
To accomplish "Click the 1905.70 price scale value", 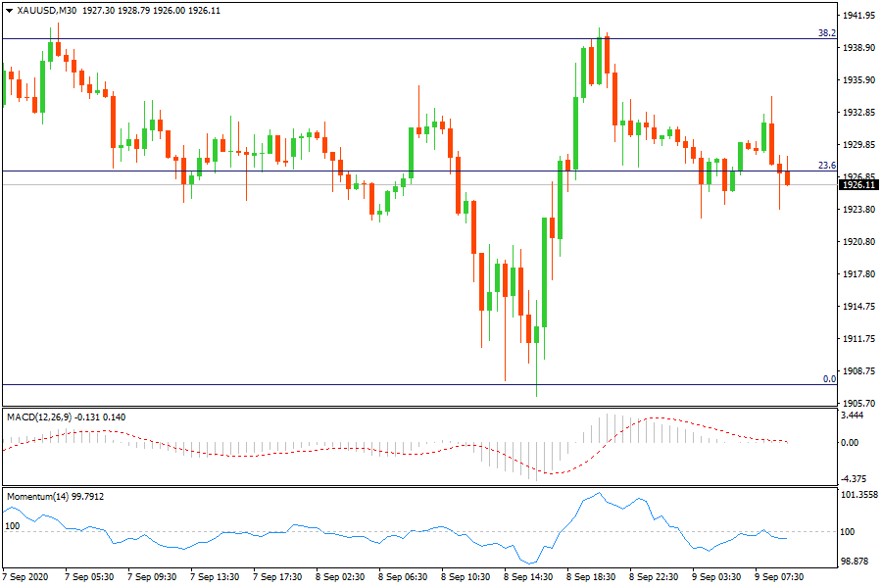I will click(x=858, y=403).
